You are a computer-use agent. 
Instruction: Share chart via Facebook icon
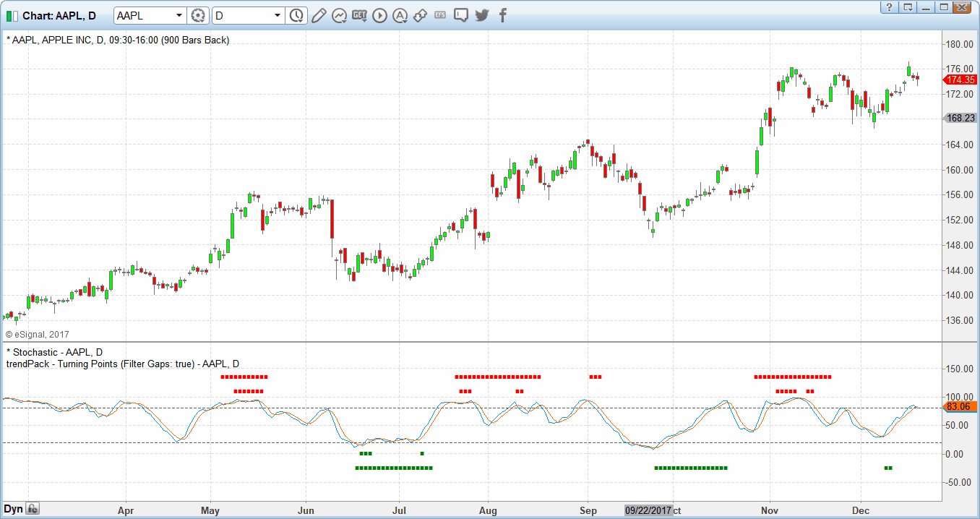coord(502,15)
